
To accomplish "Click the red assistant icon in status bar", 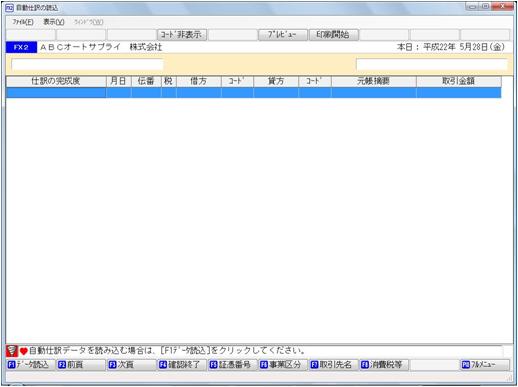I will (12, 351).
